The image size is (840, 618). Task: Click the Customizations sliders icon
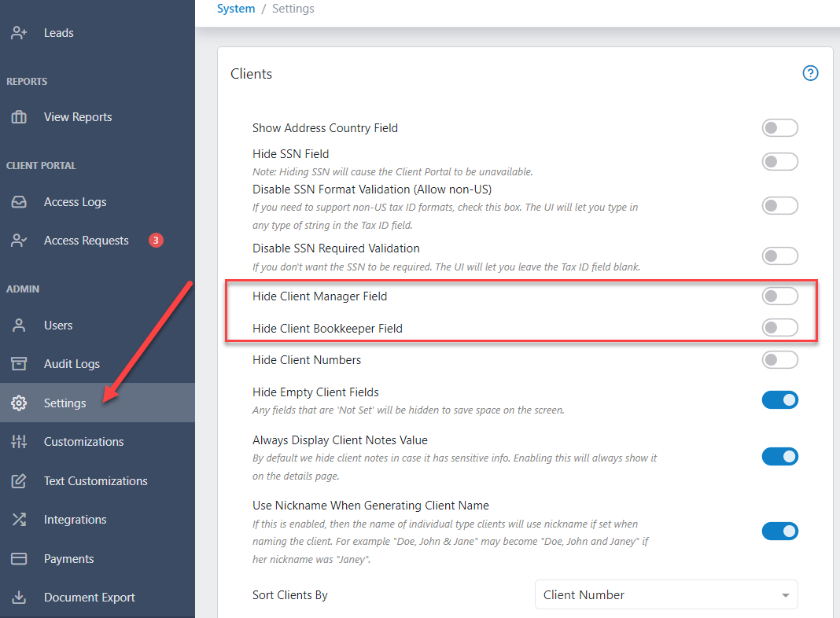coord(19,442)
